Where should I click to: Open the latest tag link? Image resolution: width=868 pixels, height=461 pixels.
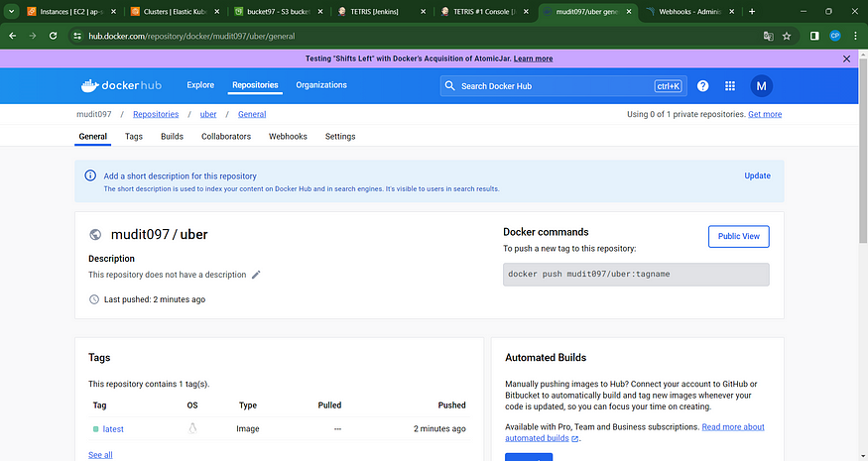(x=113, y=429)
